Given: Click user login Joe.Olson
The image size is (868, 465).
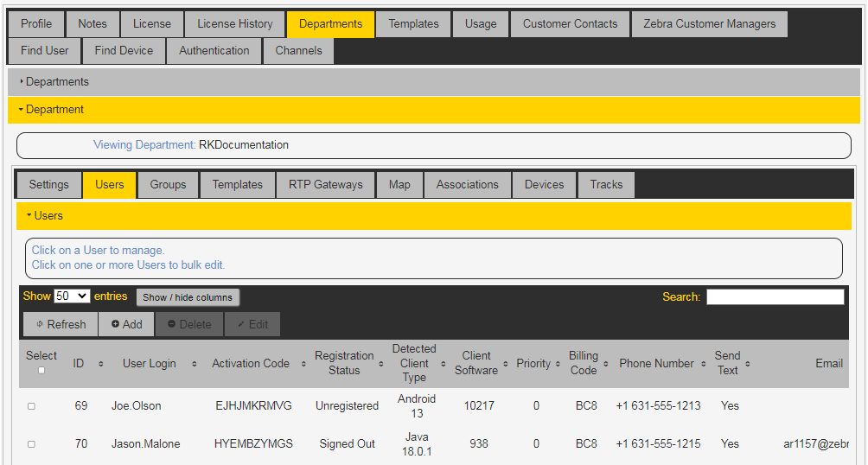Looking at the screenshot, I should click(x=137, y=405).
